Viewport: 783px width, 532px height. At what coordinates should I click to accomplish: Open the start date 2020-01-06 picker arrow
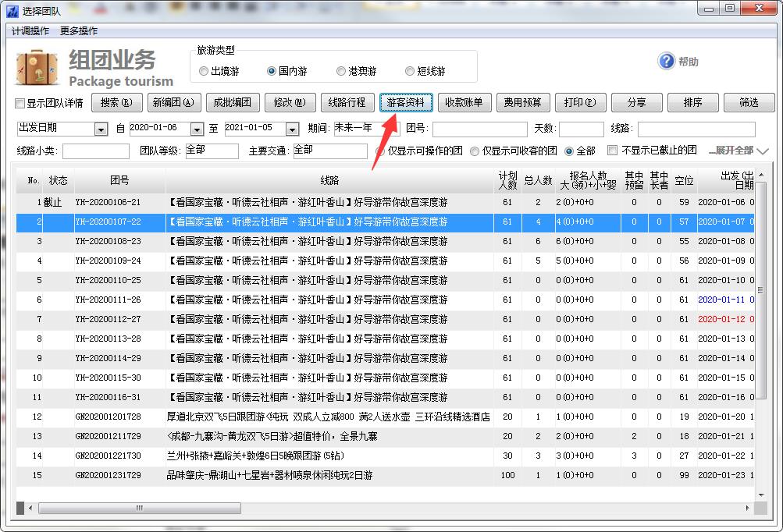[194, 129]
